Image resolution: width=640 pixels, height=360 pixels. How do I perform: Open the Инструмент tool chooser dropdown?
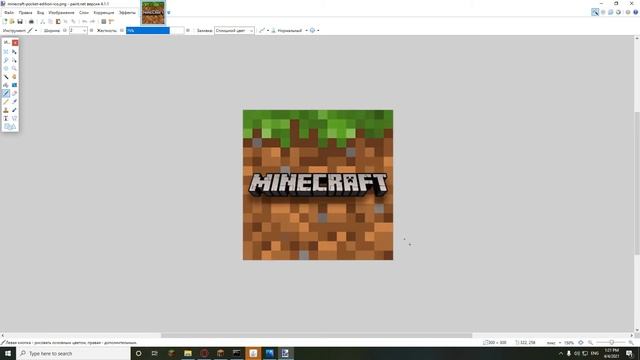[x=33, y=31]
